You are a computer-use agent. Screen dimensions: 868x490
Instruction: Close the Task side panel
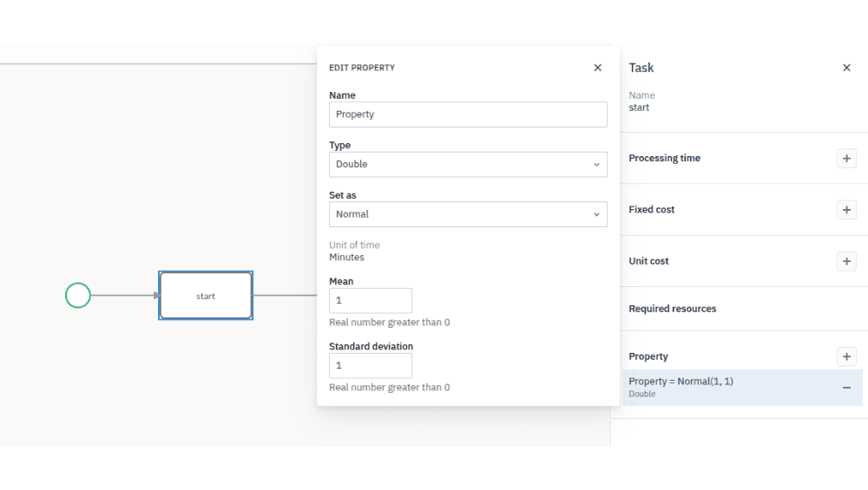846,68
